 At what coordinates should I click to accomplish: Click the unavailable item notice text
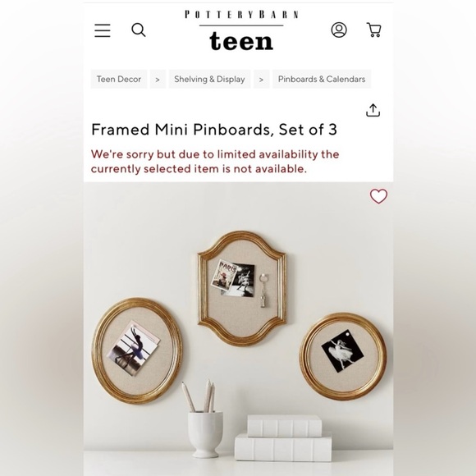click(x=215, y=162)
